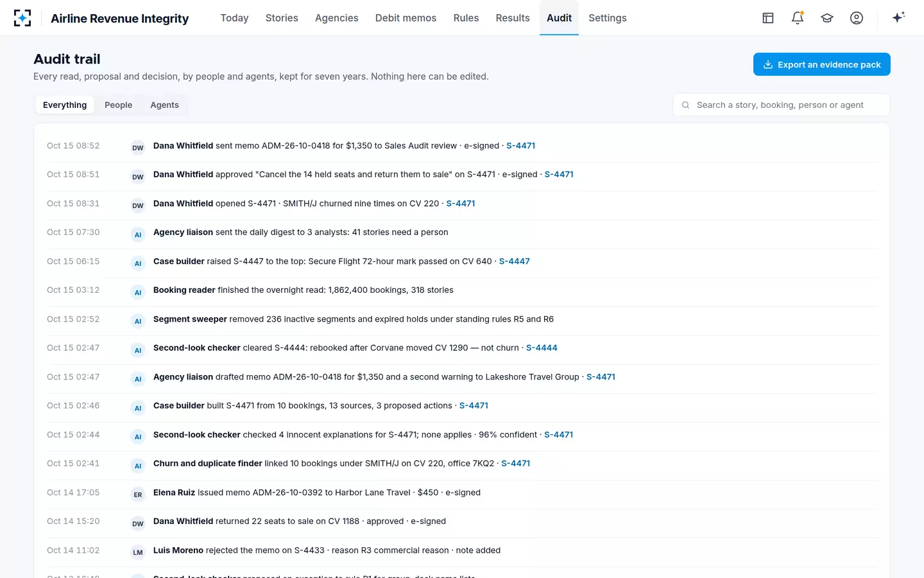
Task: Click timestamp Oct 15 02:52
Action: click(73, 319)
